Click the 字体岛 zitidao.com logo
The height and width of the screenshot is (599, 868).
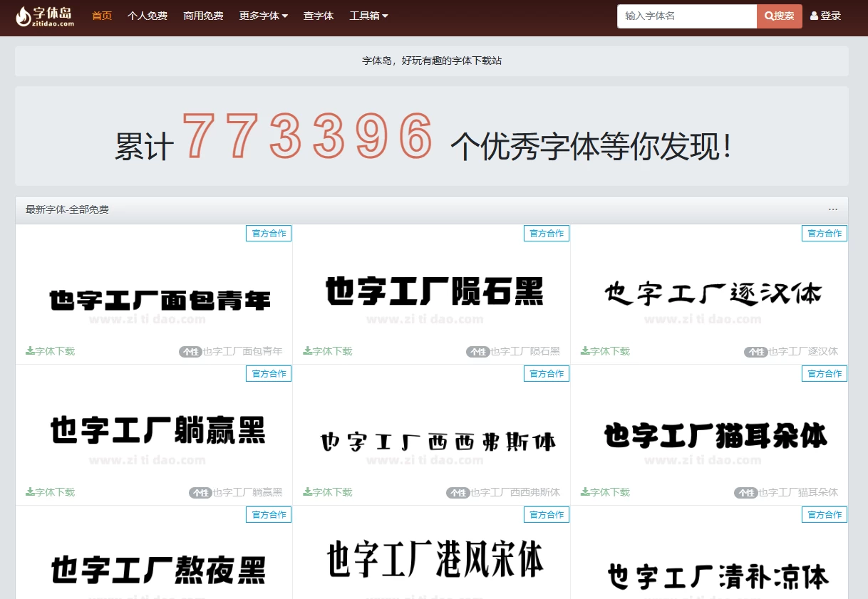pyautogui.click(x=45, y=16)
